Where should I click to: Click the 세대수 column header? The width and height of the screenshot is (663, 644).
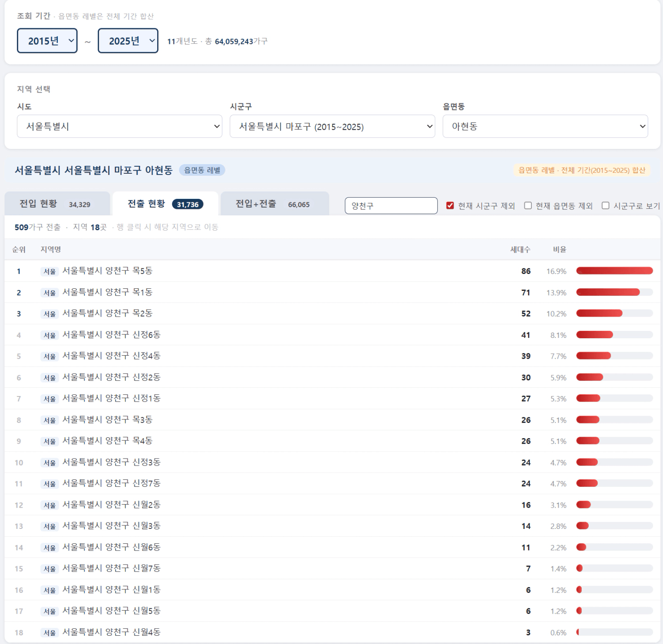(520, 249)
